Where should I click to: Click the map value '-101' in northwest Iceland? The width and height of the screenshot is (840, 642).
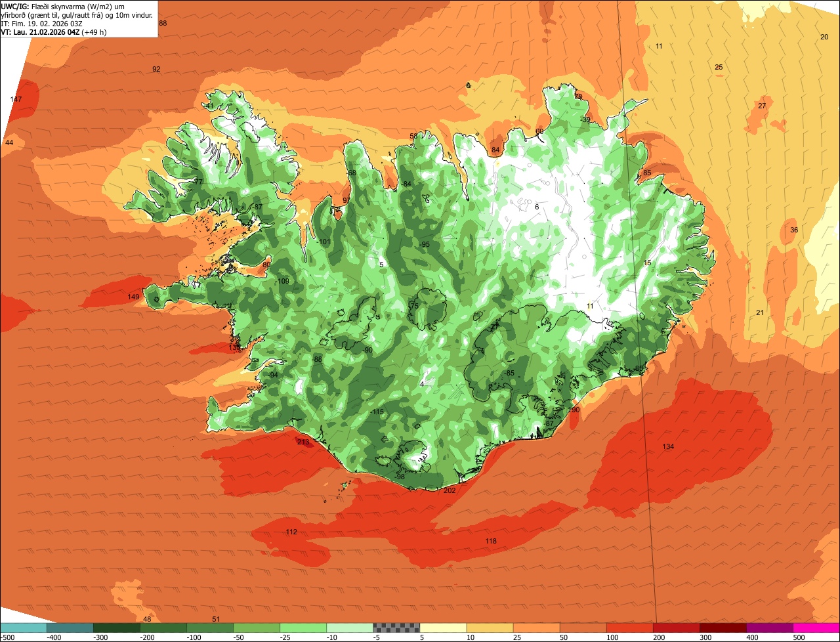(324, 242)
